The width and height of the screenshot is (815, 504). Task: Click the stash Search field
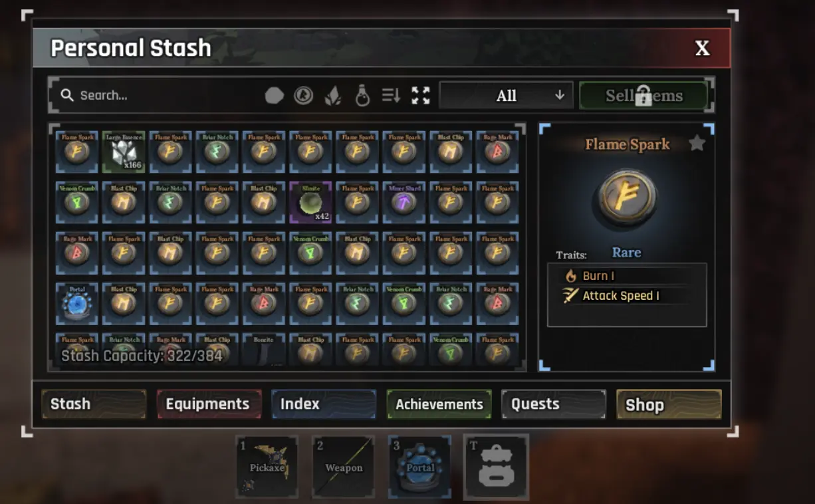[x=156, y=96]
